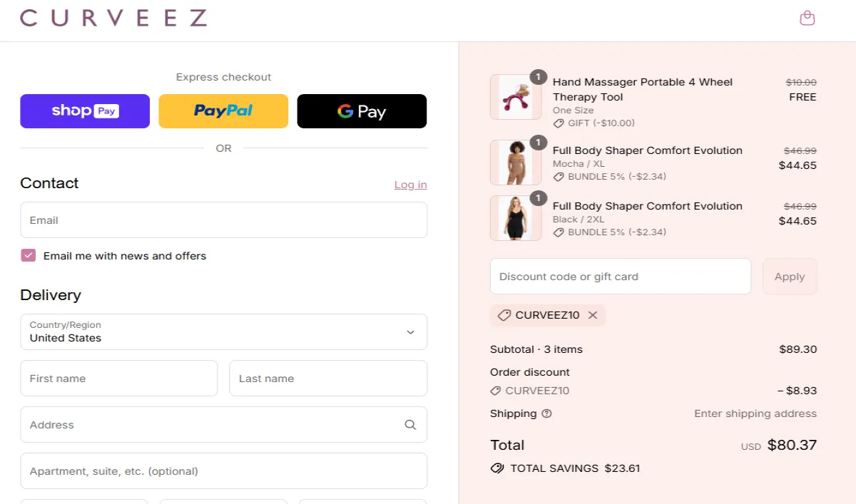Click the Black / 2XL shaper thumbnail
Viewport: 856px width, 504px height.
click(x=515, y=218)
